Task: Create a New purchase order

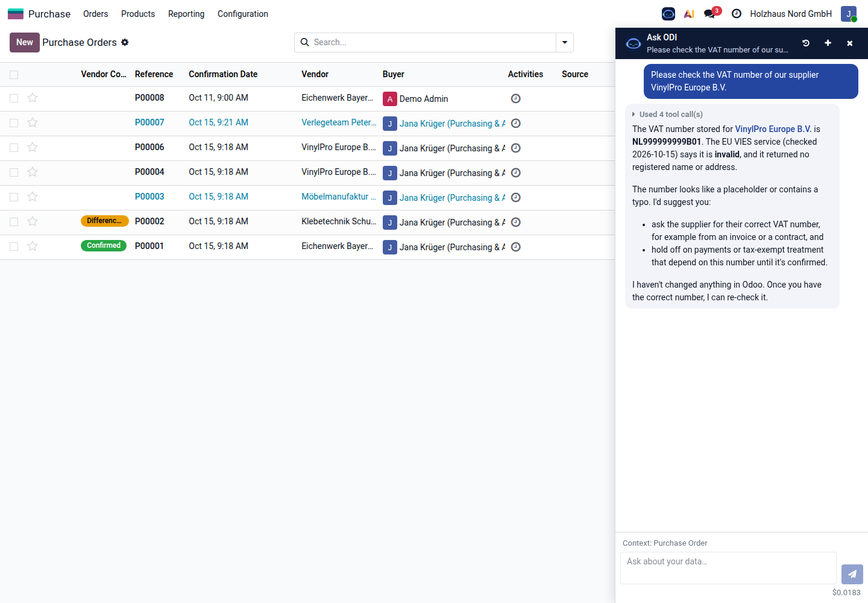Action: point(25,42)
